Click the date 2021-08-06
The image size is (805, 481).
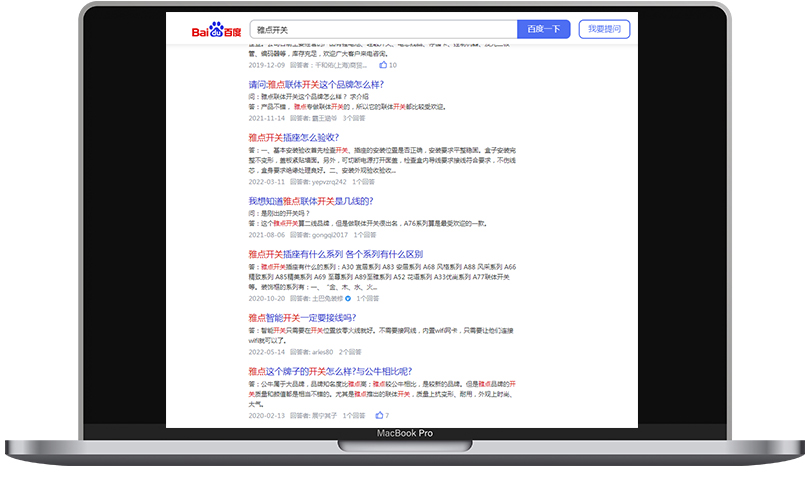(266, 235)
